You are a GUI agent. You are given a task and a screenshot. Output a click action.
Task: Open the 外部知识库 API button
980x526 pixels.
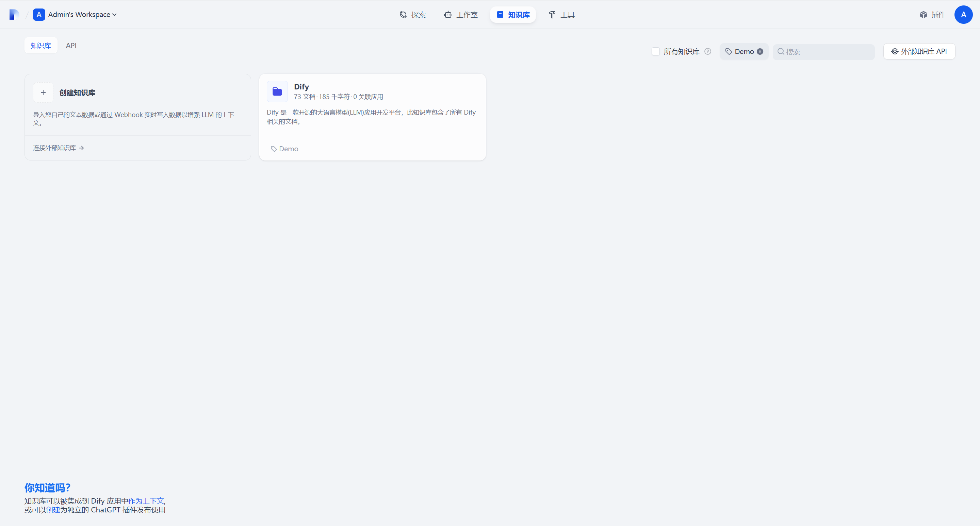pyautogui.click(x=919, y=51)
